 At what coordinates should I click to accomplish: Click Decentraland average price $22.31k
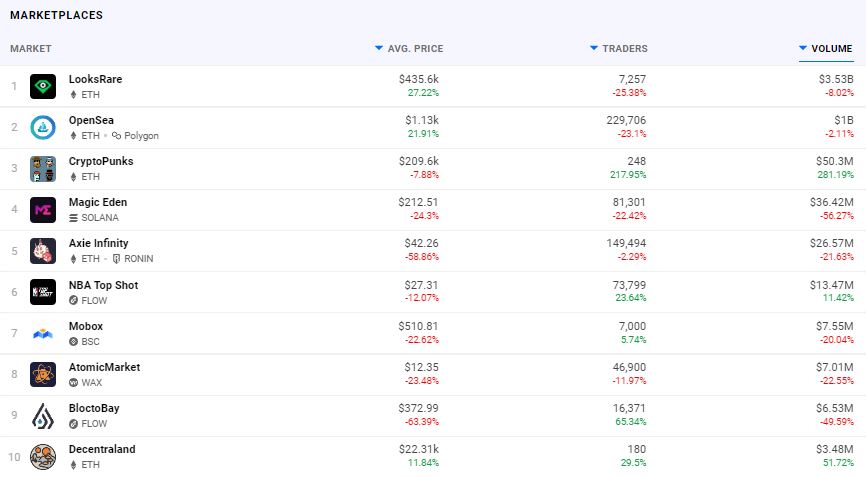pos(419,449)
